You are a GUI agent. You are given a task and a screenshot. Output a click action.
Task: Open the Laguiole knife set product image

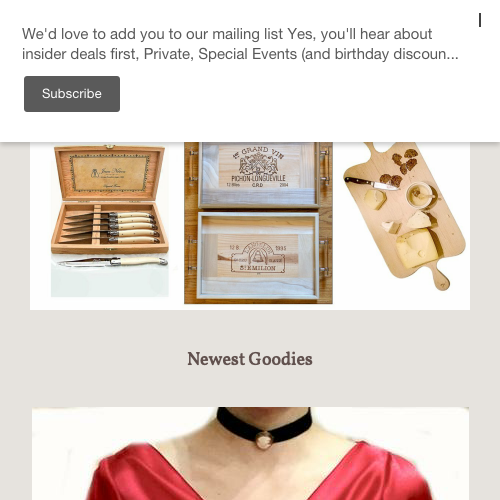click(110, 220)
